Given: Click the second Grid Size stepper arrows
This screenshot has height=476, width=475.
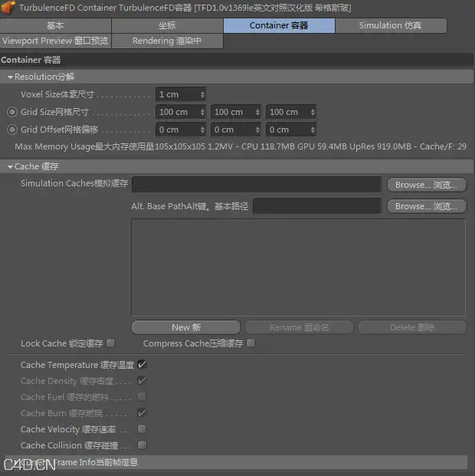Looking at the screenshot, I should 258,112.
